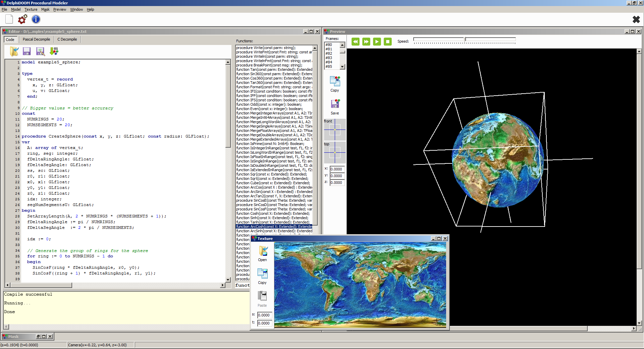Save the preview frame using Save icon

coord(334,104)
